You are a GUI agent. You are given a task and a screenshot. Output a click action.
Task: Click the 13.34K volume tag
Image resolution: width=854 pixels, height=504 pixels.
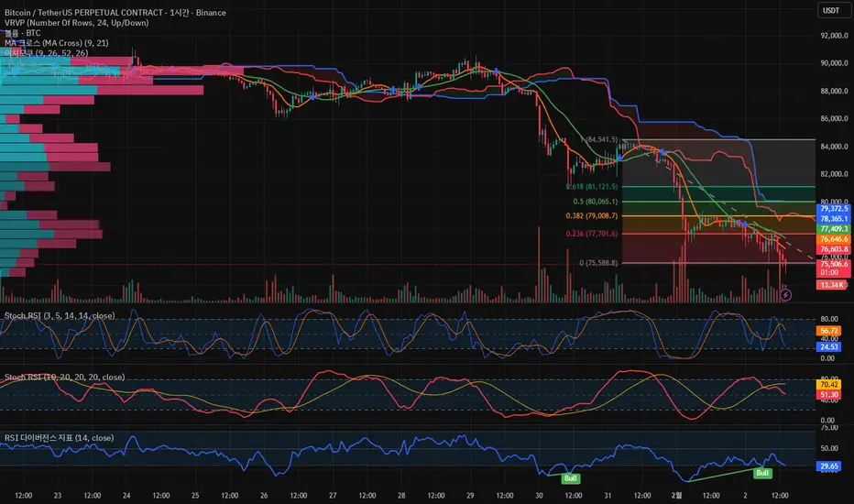pos(831,285)
